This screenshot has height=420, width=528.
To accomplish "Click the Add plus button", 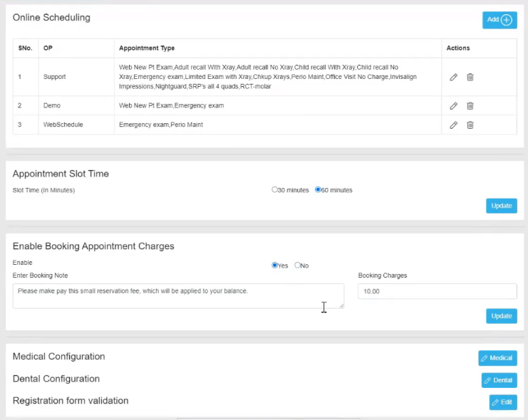I will (499, 20).
